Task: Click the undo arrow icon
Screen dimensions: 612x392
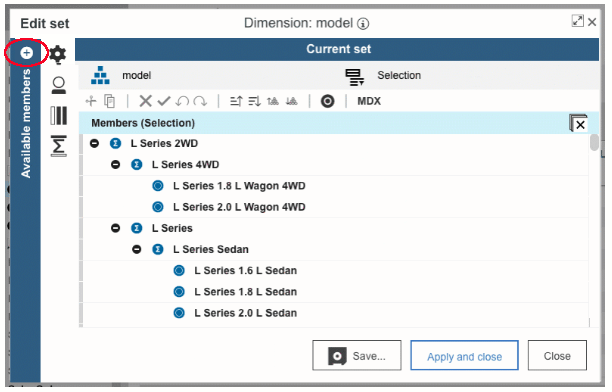Action: click(x=182, y=102)
